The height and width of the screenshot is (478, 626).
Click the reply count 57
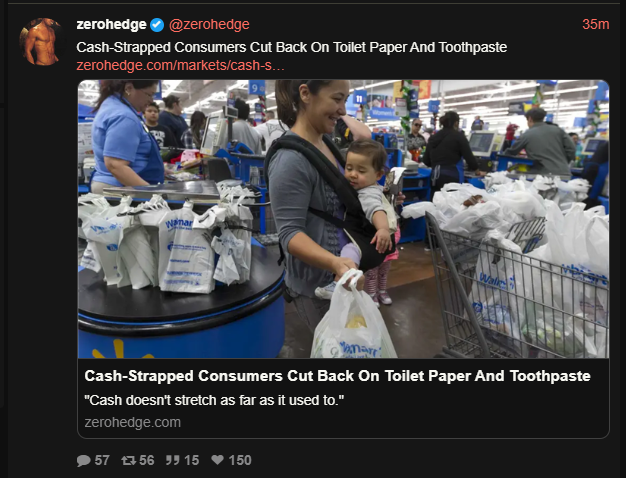coord(102,460)
